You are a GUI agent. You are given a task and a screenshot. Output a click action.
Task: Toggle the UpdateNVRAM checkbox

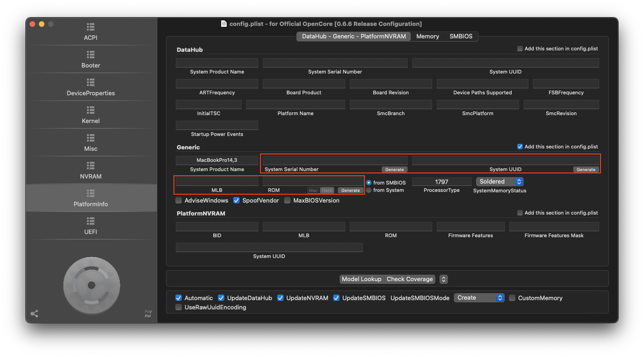pos(280,298)
